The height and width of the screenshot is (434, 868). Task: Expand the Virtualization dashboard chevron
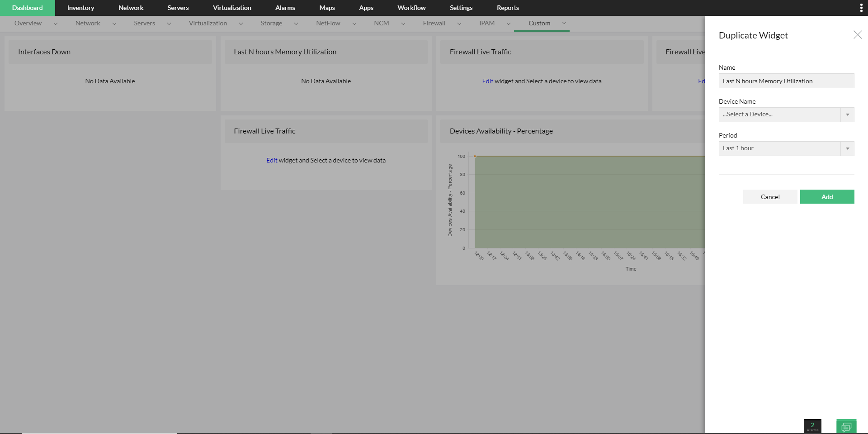point(240,23)
